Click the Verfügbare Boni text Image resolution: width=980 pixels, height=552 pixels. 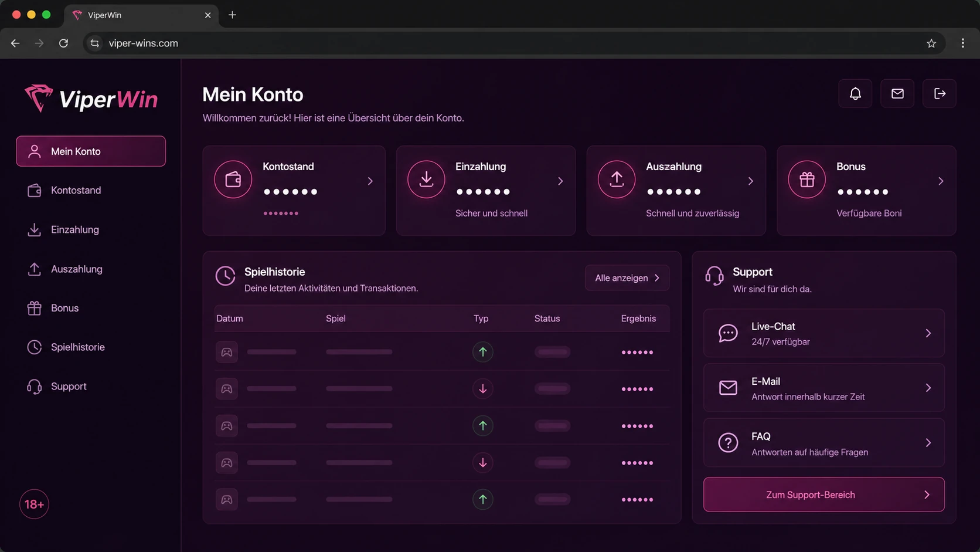(869, 214)
